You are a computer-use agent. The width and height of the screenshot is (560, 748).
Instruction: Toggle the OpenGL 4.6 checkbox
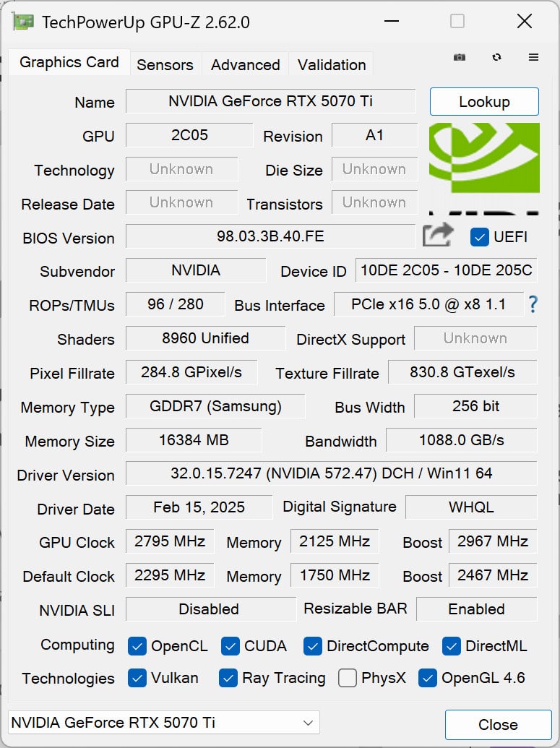(x=427, y=678)
